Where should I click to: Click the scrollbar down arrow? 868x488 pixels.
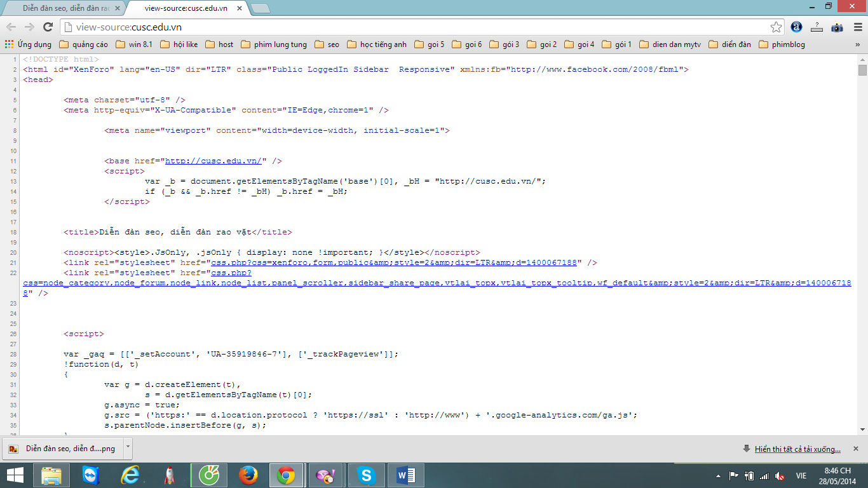tap(862, 430)
